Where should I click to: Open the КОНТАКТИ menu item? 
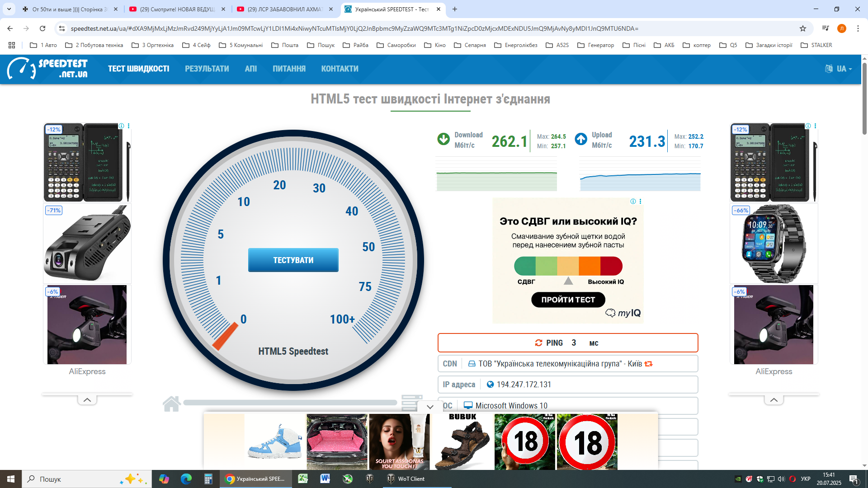(340, 69)
